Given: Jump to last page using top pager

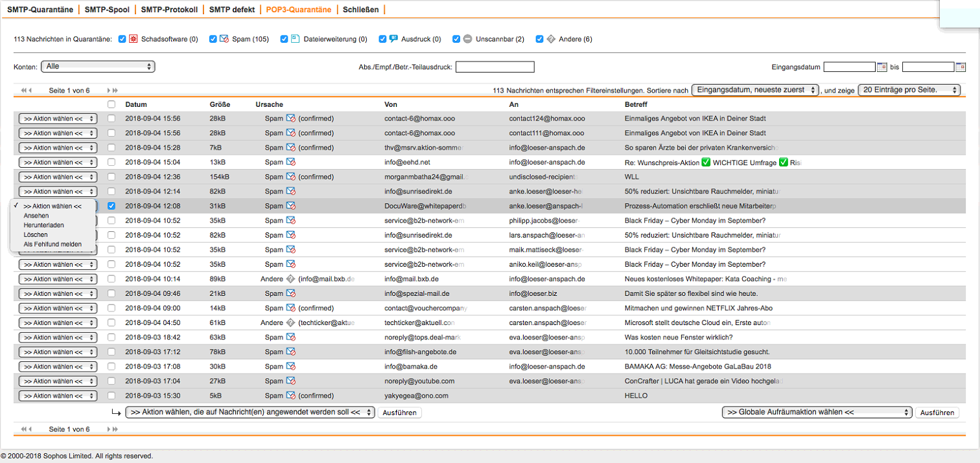Looking at the screenshot, I should [115, 91].
